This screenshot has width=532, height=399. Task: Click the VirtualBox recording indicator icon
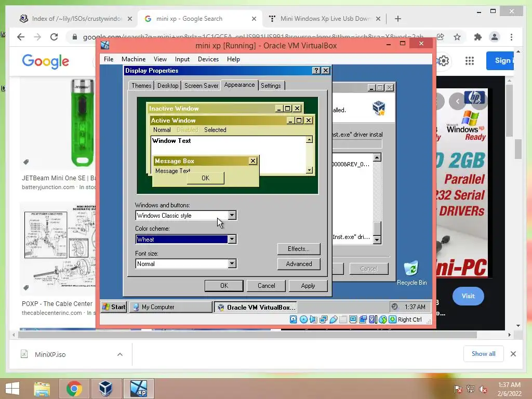pyautogui.click(x=363, y=320)
